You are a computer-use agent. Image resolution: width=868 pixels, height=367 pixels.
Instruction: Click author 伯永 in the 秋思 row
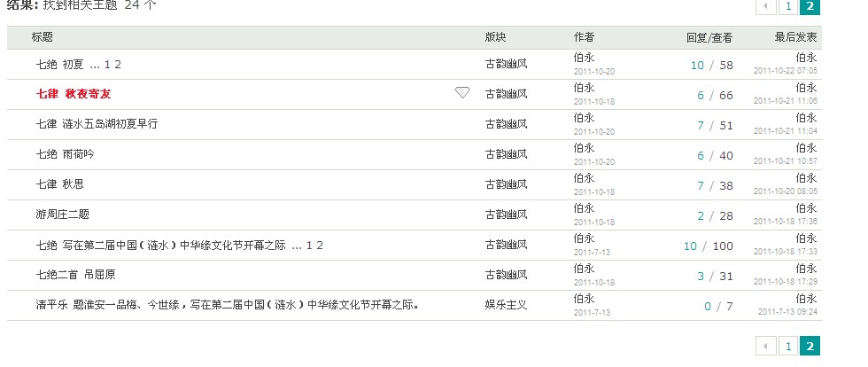coord(584,178)
